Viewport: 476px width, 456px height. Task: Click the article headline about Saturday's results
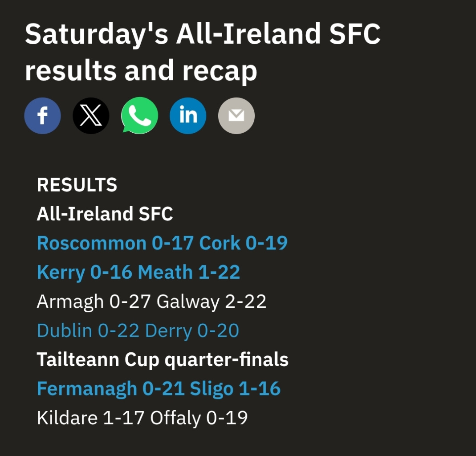click(203, 52)
